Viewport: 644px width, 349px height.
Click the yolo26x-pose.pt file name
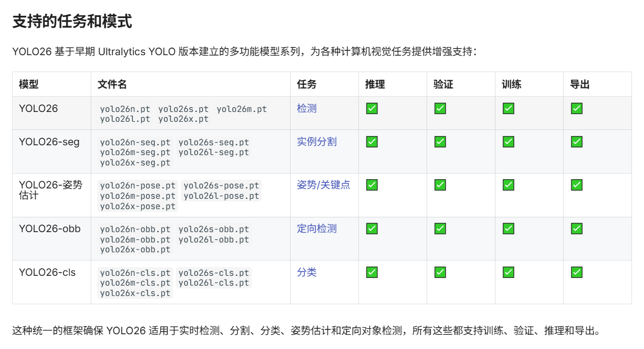point(138,206)
